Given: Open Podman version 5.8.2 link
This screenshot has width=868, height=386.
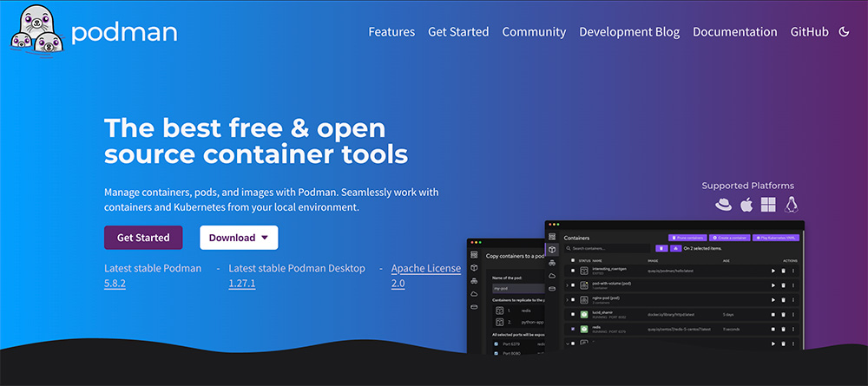Looking at the screenshot, I should click(115, 285).
